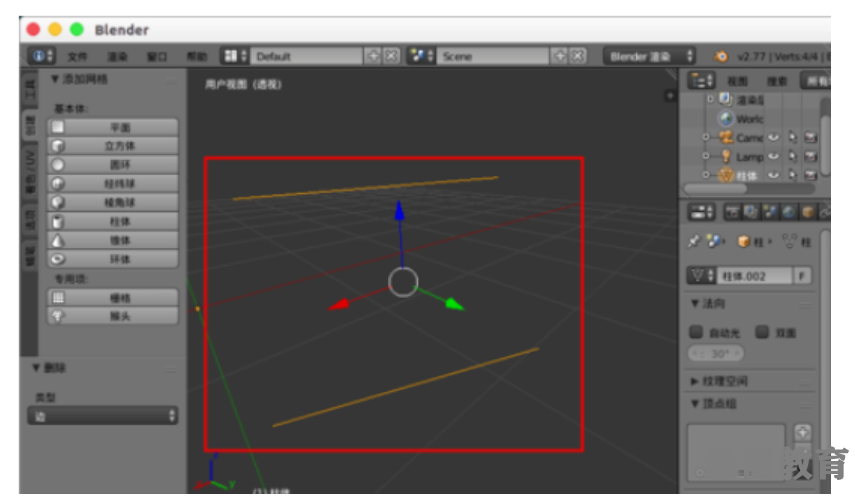The image size is (855, 503).
Task: Click the circle (圆环) primitive icon
Action: (x=58, y=165)
